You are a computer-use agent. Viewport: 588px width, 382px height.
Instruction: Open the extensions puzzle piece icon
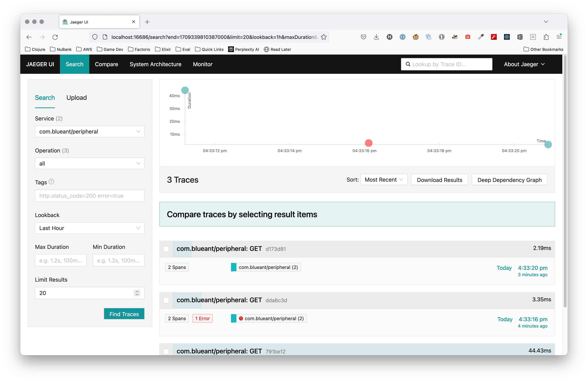point(546,37)
